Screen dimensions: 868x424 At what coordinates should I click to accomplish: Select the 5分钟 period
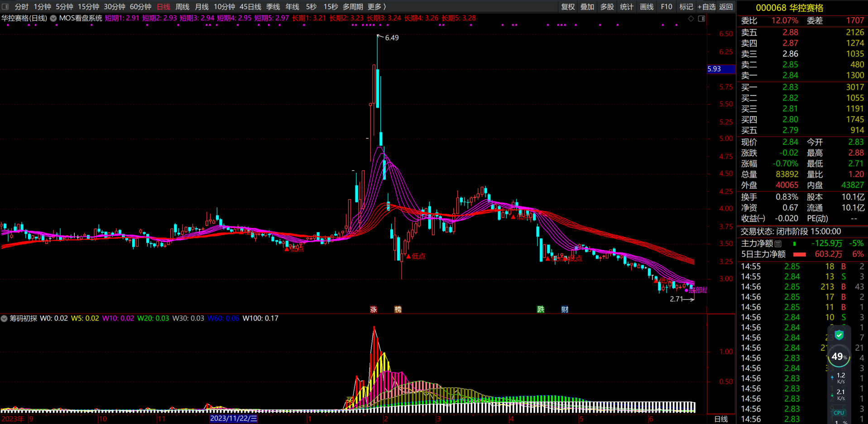64,7
